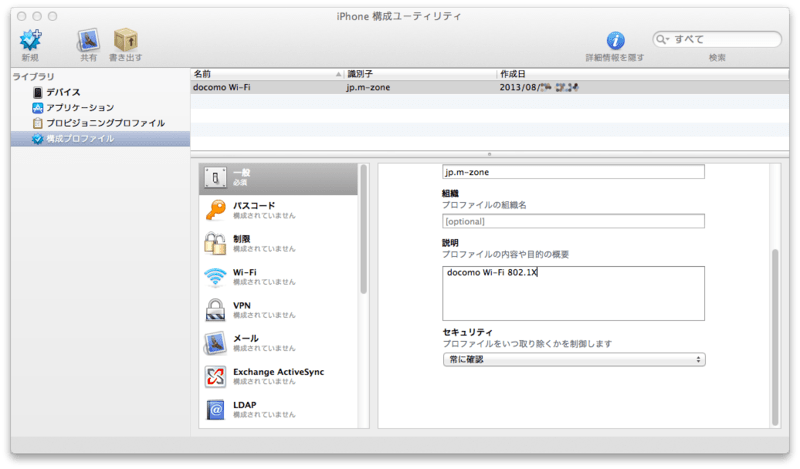Sort by 作成日 column header
Screen dimensions: 800x469
(x=643, y=74)
